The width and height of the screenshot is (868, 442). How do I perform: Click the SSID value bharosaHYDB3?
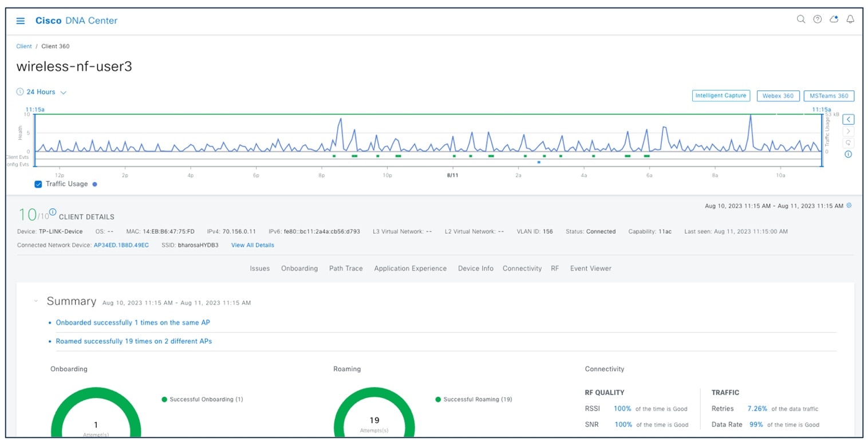click(x=198, y=245)
